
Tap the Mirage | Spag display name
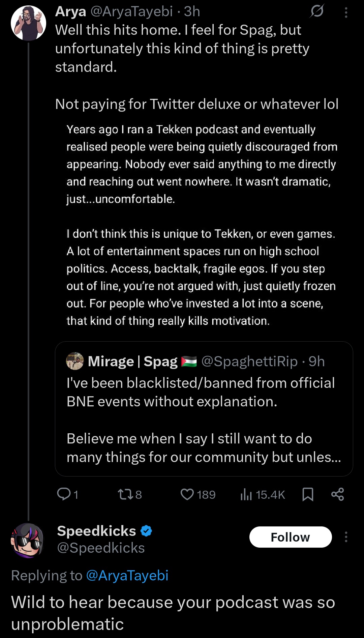pyautogui.click(x=132, y=361)
